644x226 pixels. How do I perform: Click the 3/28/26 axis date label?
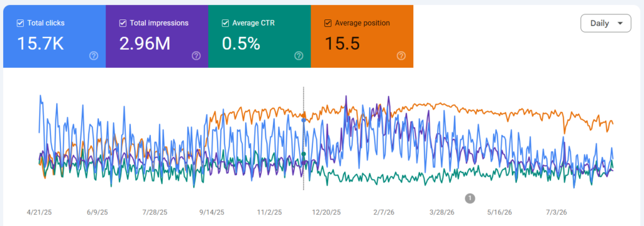[x=442, y=212]
